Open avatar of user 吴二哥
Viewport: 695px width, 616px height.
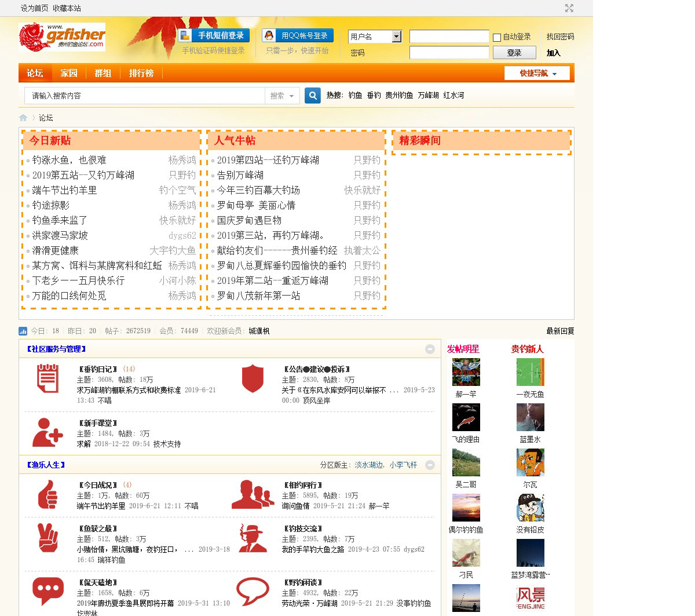click(466, 462)
